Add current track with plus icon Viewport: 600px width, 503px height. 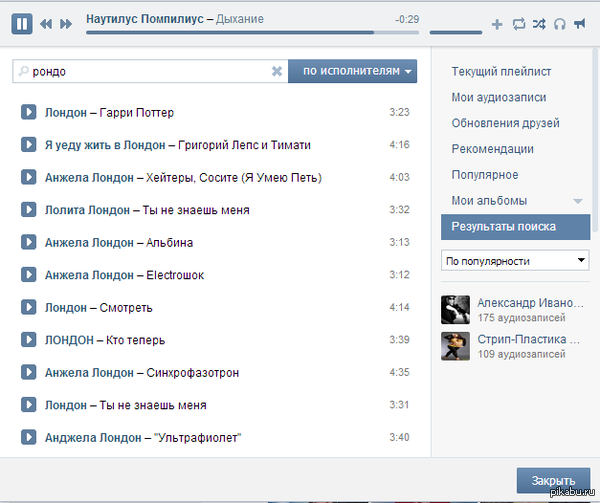(x=498, y=24)
